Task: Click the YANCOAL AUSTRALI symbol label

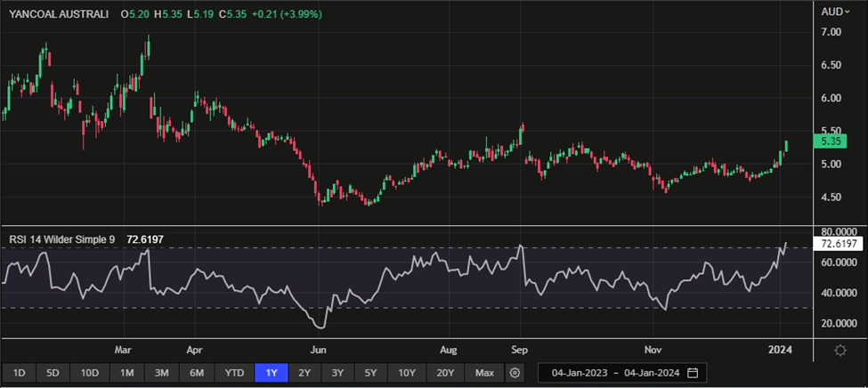Action: (58, 14)
